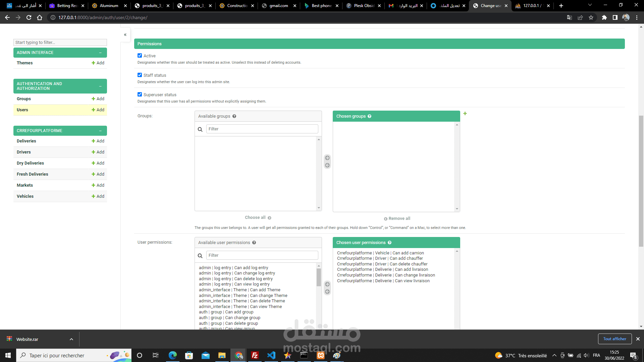Click the add group green plus icon
This screenshot has width=644, height=362.
465,114
